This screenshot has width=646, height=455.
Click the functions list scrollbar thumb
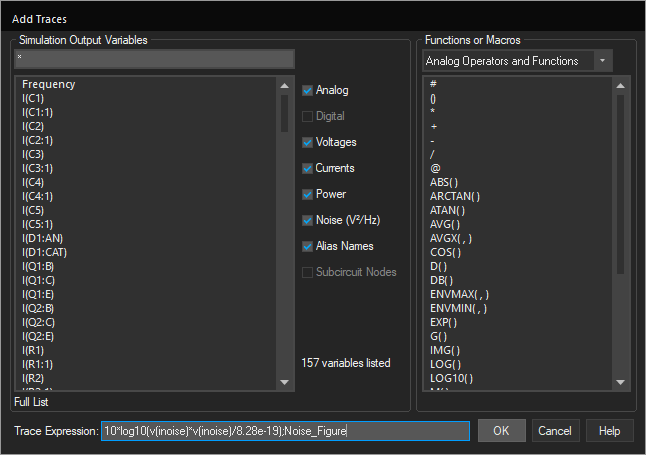click(x=620, y=184)
